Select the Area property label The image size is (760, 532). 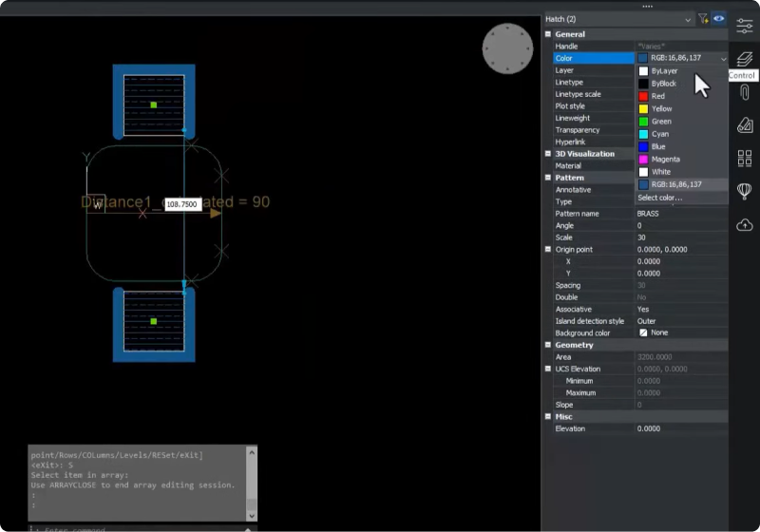[562, 356]
